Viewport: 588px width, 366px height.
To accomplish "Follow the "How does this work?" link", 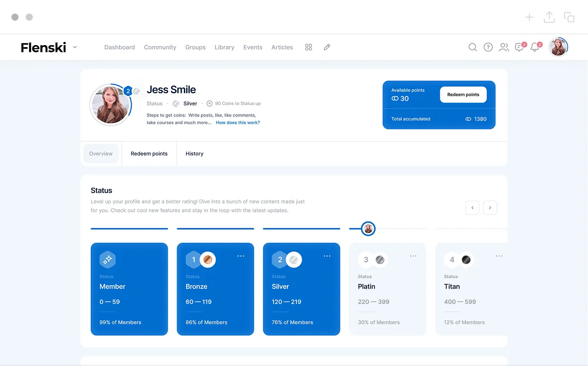I will (237, 123).
